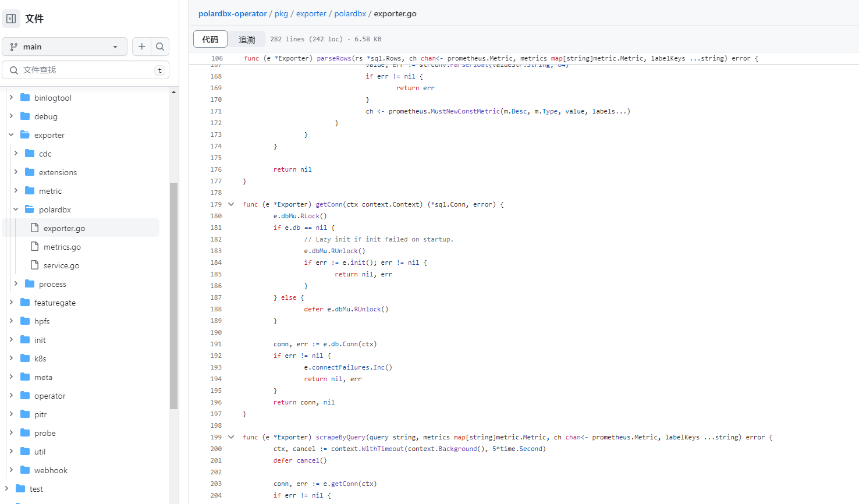Open the pkg breadcrumb link
This screenshot has width=859, height=504.
(281, 13)
